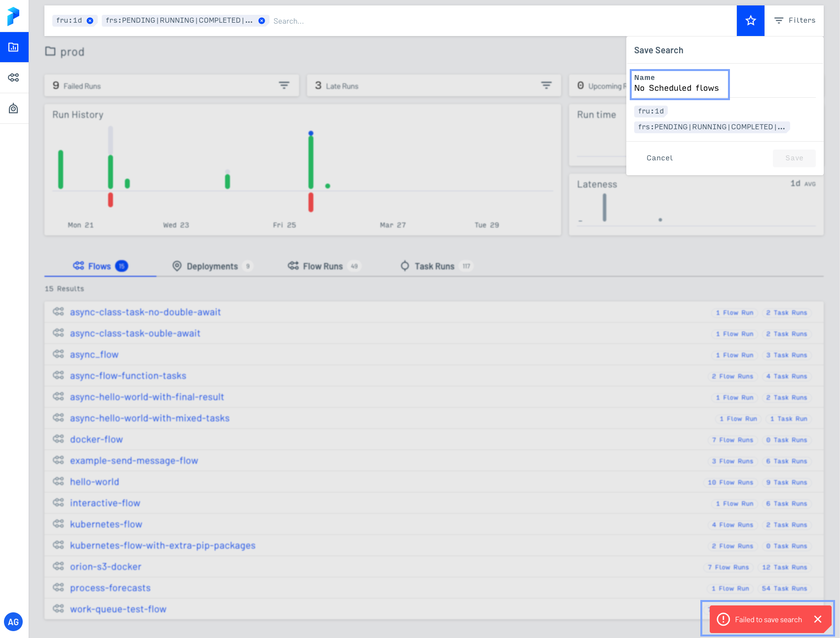Click the AG user avatar
Viewport: 840px width, 638px height.
click(x=14, y=622)
